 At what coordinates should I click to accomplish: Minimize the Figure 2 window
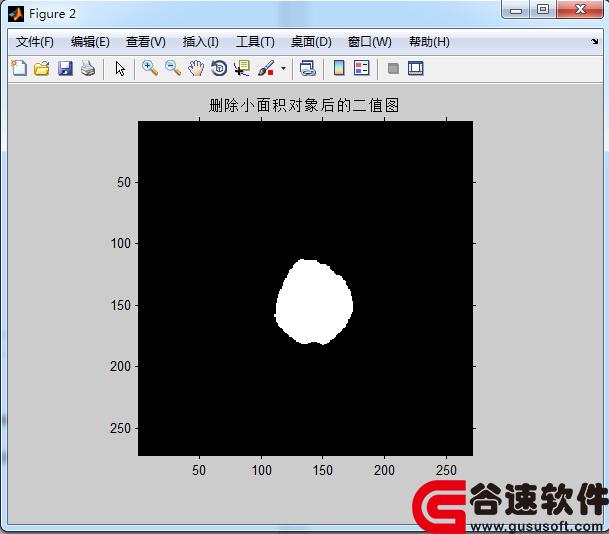[516, 10]
